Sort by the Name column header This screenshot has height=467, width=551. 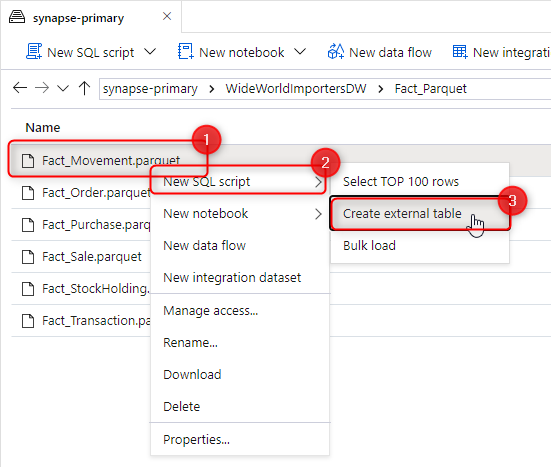(x=43, y=128)
